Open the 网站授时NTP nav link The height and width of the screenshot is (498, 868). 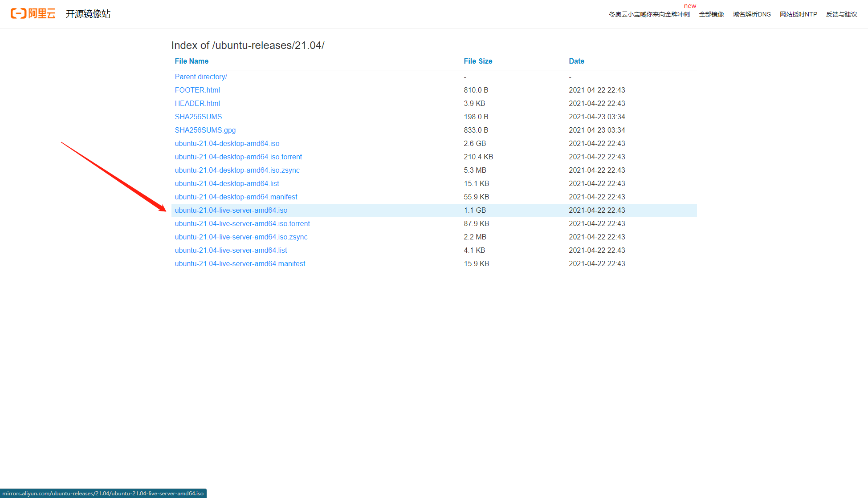pyautogui.click(x=798, y=14)
